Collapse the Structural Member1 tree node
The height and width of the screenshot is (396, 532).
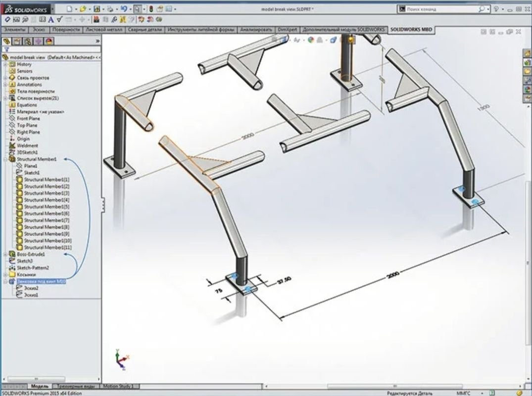pyautogui.click(x=5, y=159)
